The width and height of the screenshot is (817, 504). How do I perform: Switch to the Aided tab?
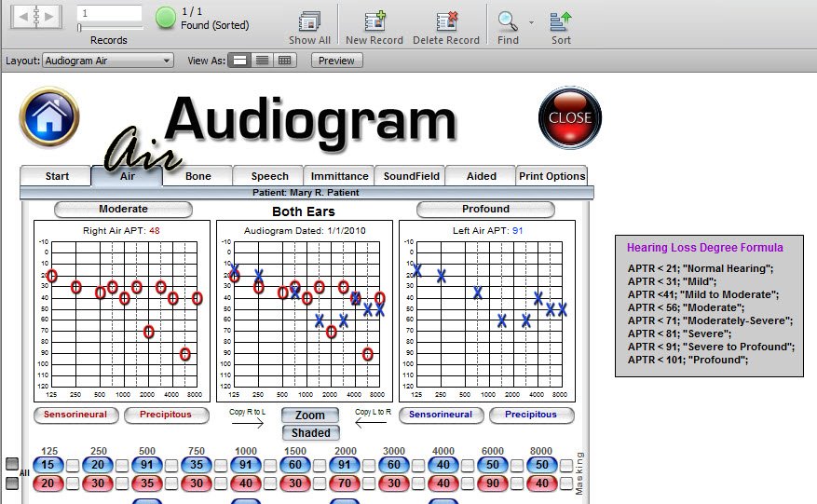click(x=482, y=176)
